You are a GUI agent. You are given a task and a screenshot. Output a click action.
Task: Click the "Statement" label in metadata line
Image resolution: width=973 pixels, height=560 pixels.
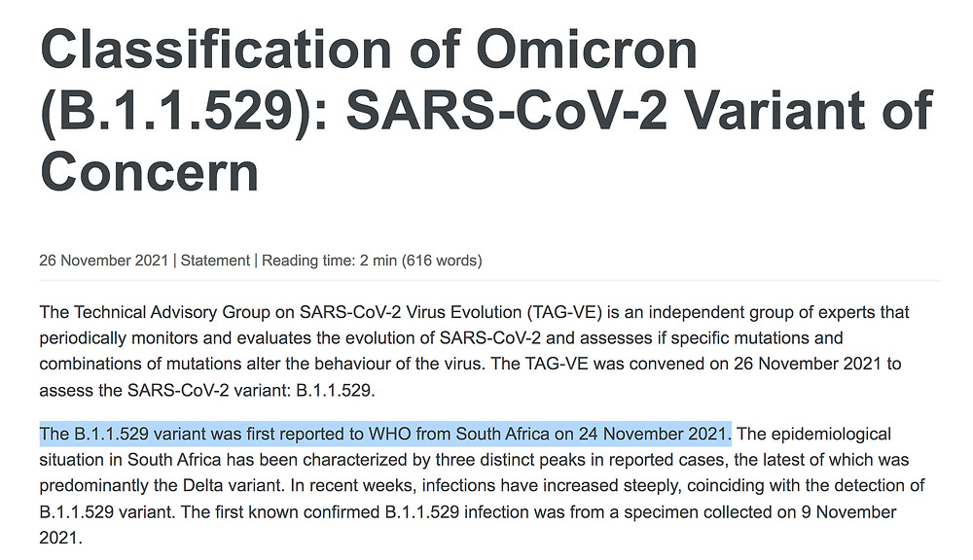pyautogui.click(x=215, y=260)
